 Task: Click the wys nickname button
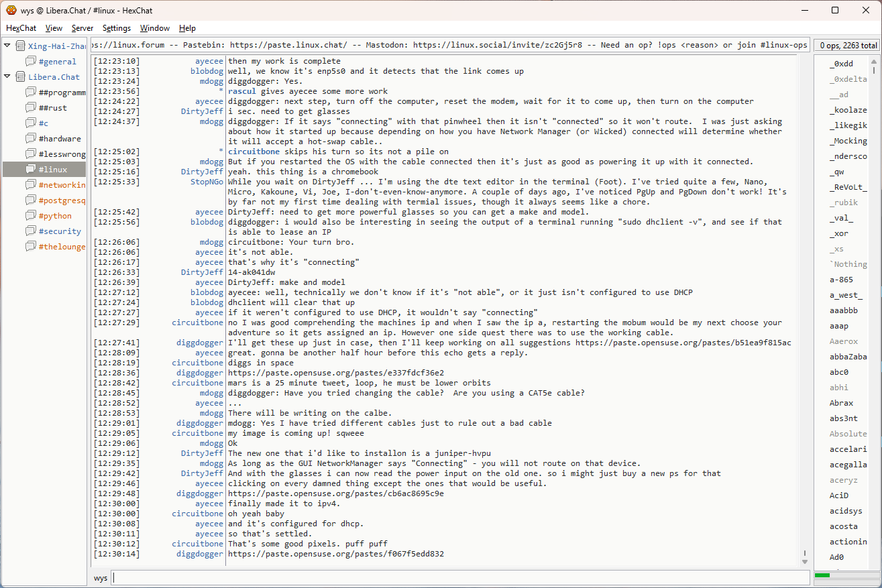tap(100, 578)
